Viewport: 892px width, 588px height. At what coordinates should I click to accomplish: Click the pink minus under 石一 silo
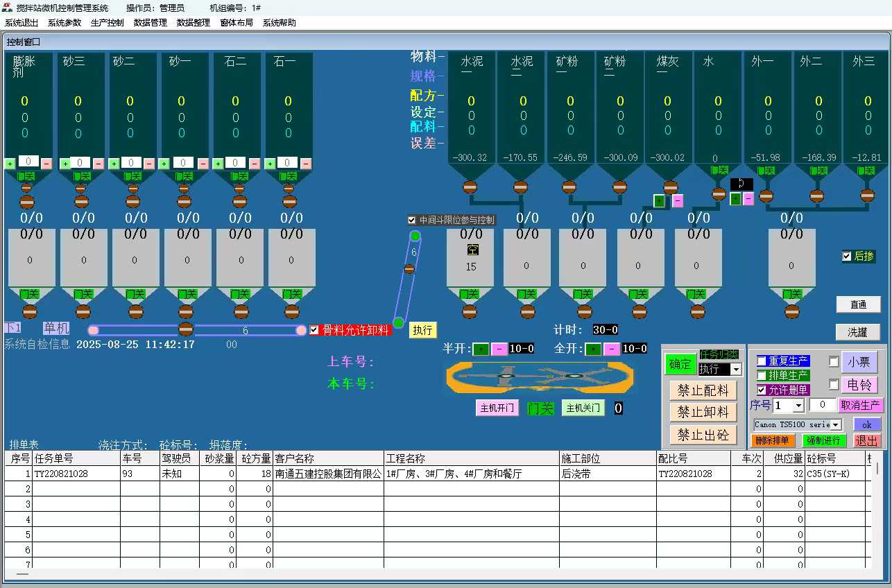pos(306,164)
